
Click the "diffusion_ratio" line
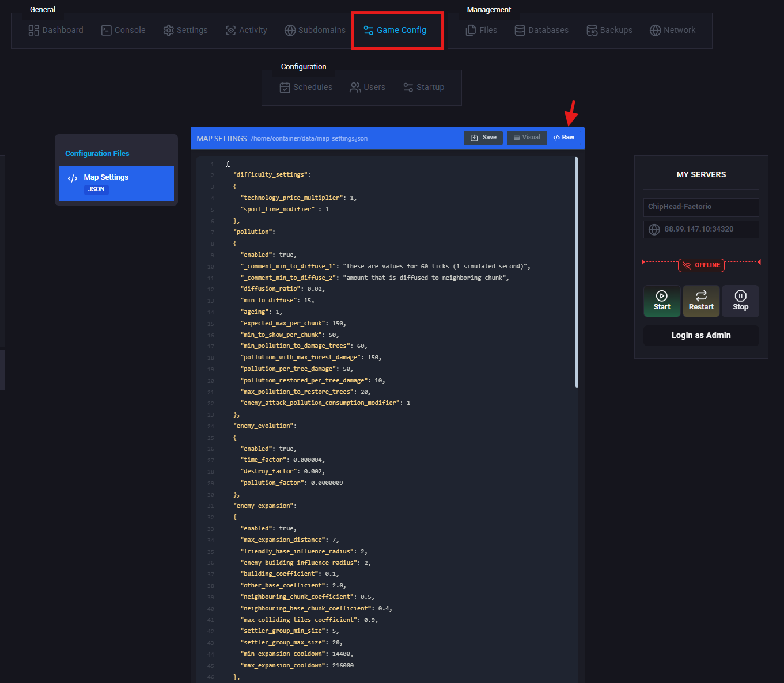pyautogui.click(x=283, y=289)
